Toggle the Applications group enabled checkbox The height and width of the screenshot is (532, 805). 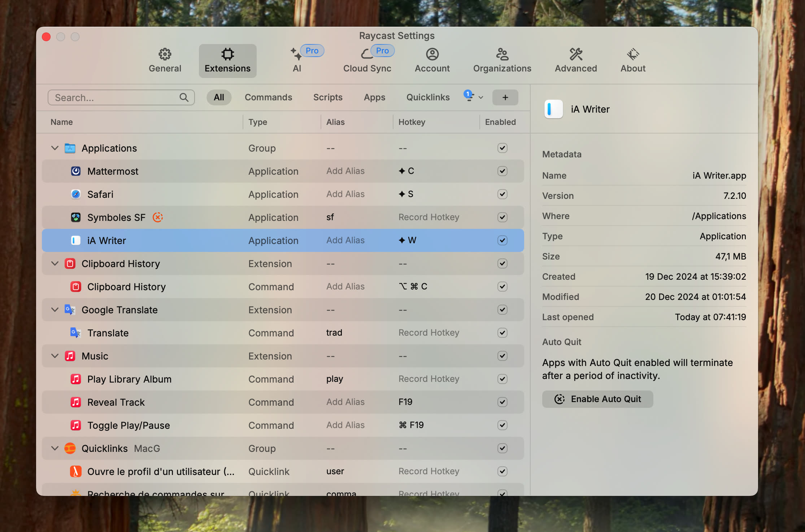pyautogui.click(x=502, y=148)
